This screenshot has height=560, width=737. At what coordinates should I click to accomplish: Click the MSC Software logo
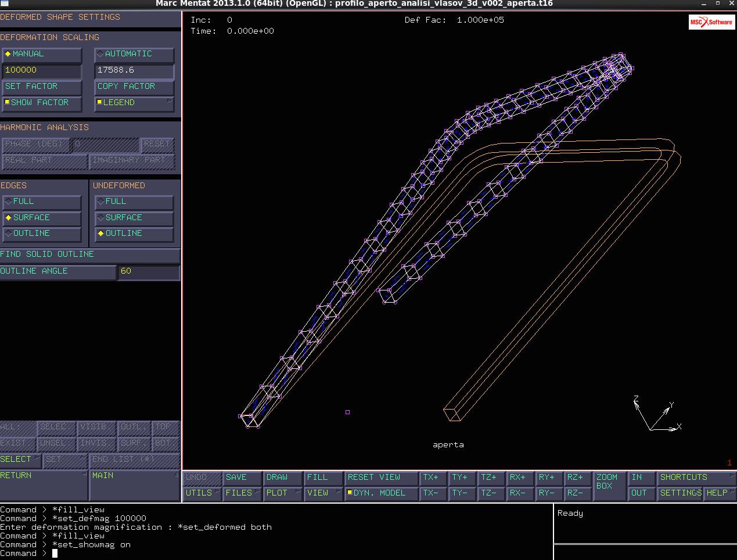[x=711, y=22]
